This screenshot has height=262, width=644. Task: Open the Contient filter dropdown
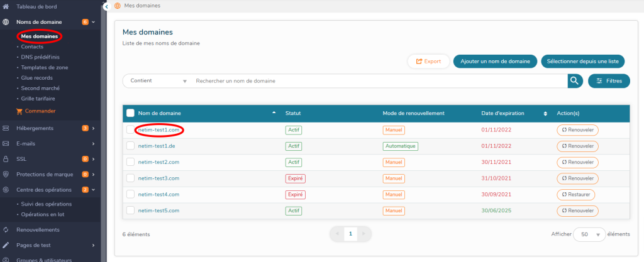(x=158, y=81)
